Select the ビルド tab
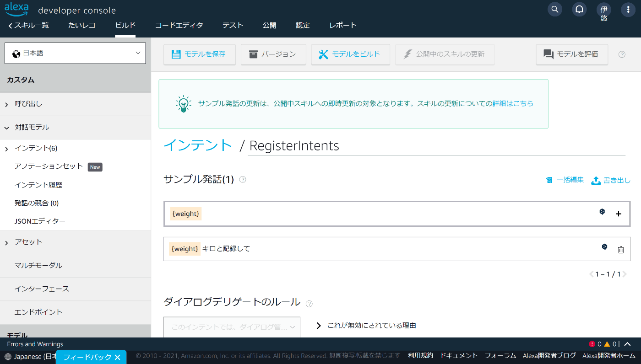 coord(125,25)
